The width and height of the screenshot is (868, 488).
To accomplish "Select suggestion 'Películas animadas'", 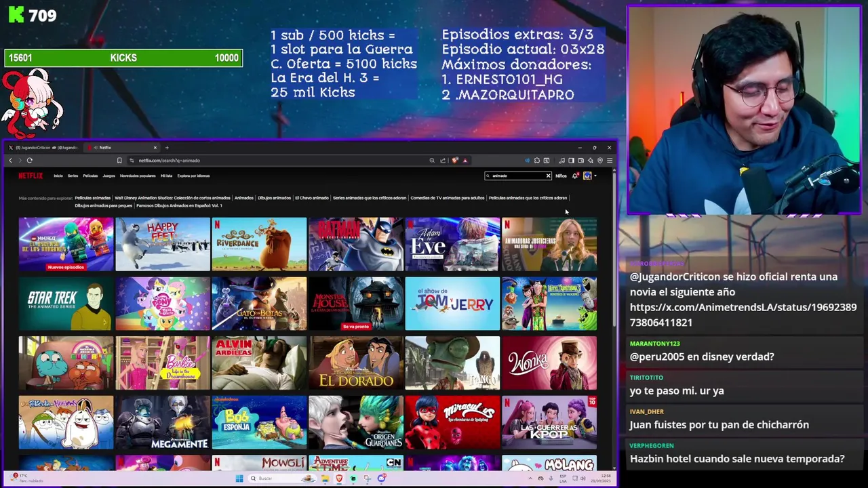I will tap(92, 198).
